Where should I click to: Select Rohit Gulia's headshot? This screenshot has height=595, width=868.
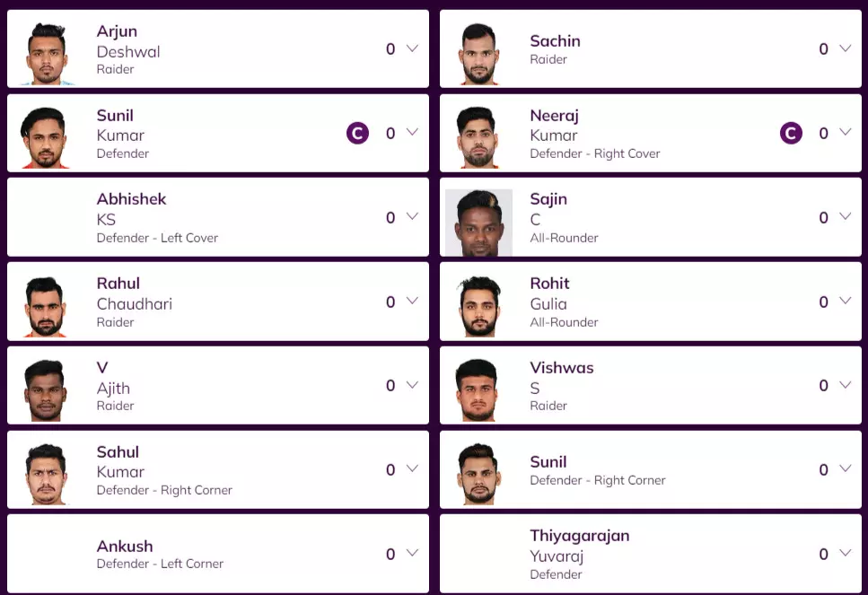point(478,306)
